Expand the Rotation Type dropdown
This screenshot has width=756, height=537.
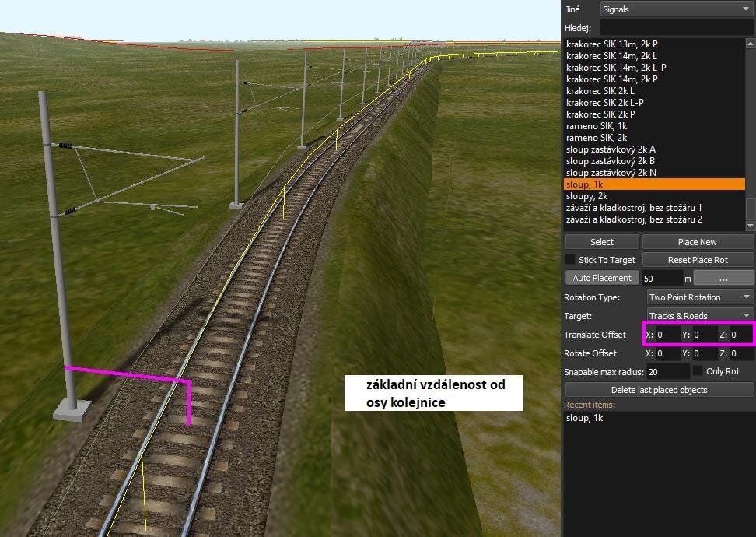[700, 297]
